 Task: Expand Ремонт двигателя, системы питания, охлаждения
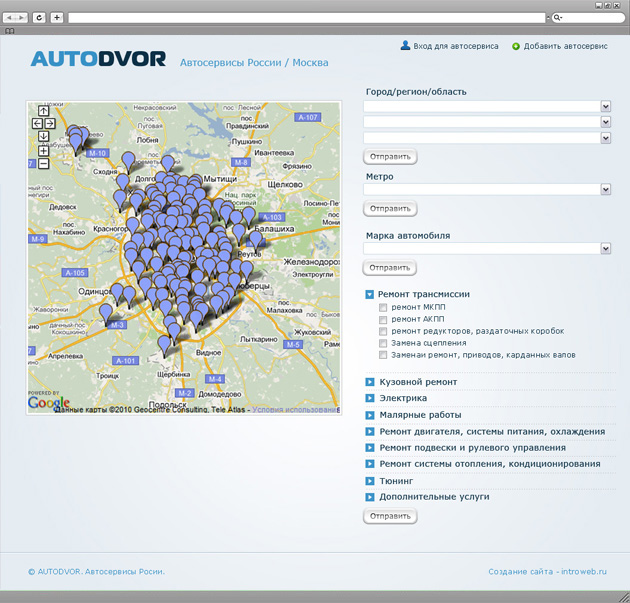(x=370, y=432)
